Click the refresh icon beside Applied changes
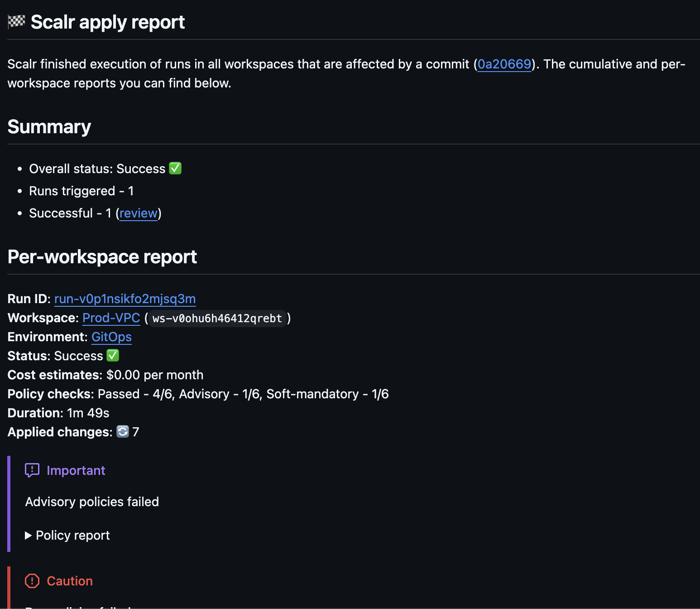 123,432
